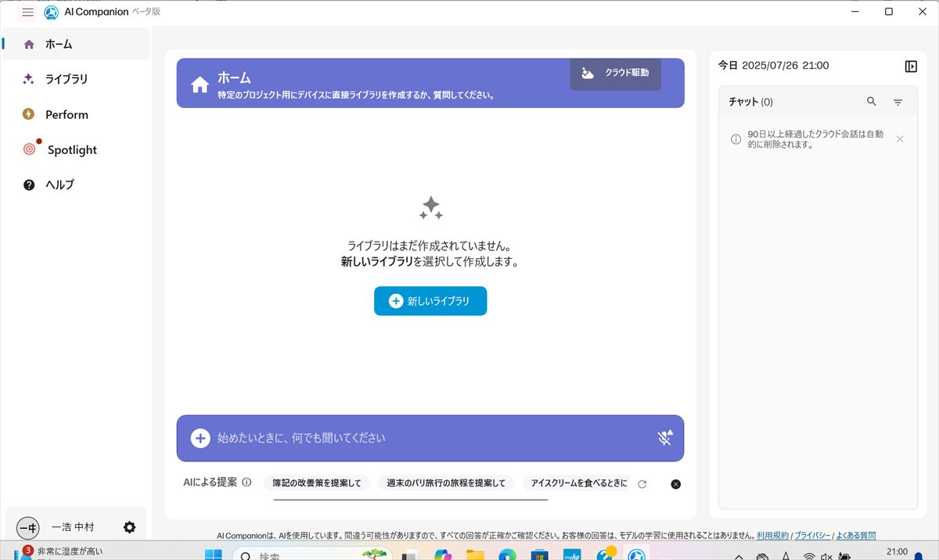The image size is (939, 560).
Task: Click the チャット (0) heading
Action: 750,102
